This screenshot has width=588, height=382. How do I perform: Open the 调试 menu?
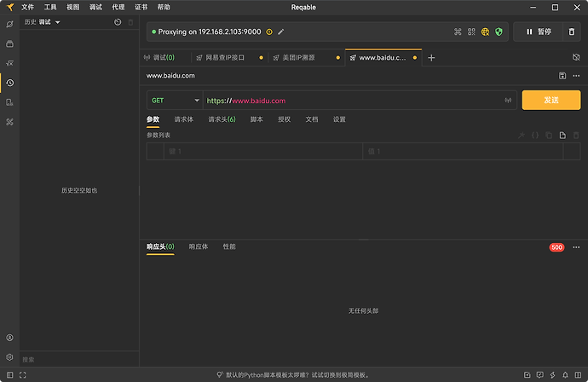(x=95, y=7)
